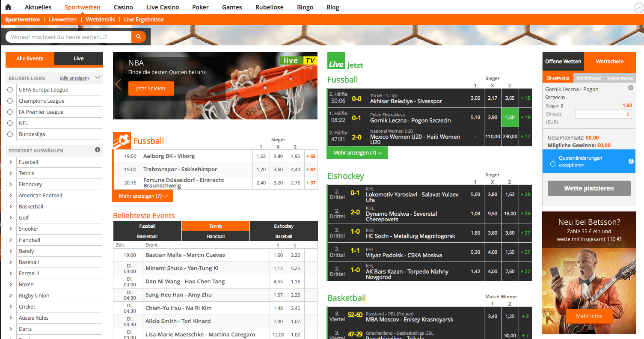Open the Trabzonspor - Eskisehirspor match
Viewport: 644px width, 339px height.
point(180,169)
